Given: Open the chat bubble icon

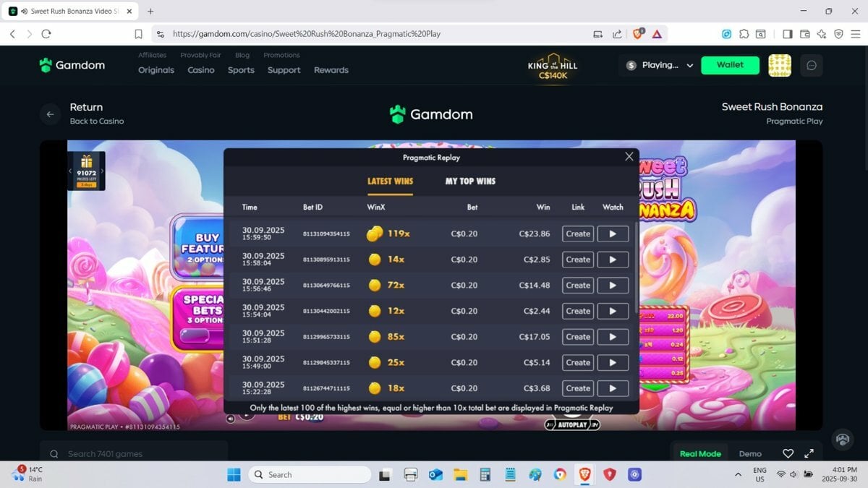Looking at the screenshot, I should [x=811, y=65].
